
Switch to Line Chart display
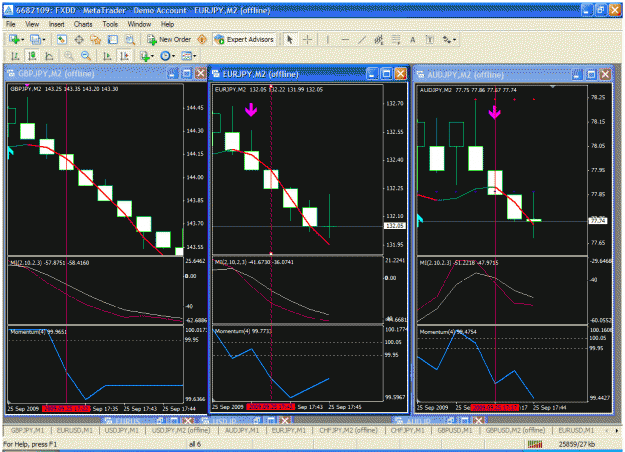coord(49,56)
